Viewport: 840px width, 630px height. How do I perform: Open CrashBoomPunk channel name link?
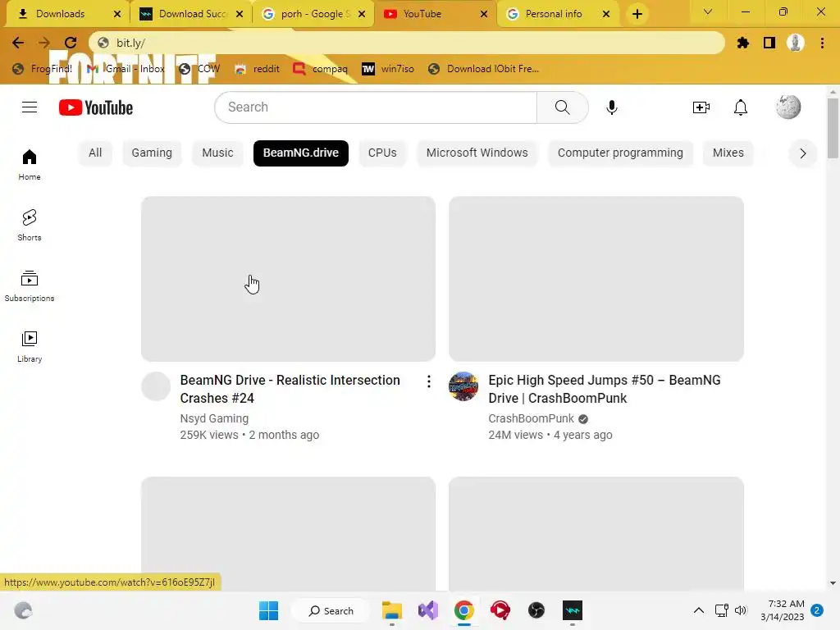tap(531, 418)
